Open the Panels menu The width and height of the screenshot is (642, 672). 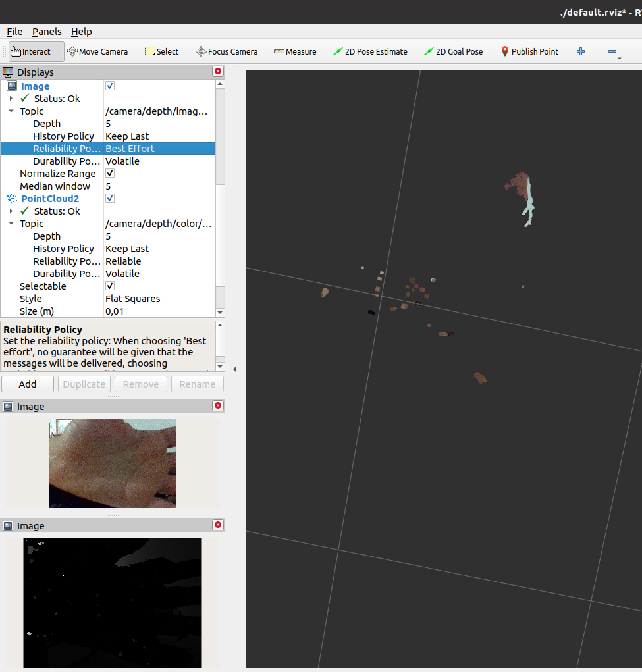click(47, 32)
